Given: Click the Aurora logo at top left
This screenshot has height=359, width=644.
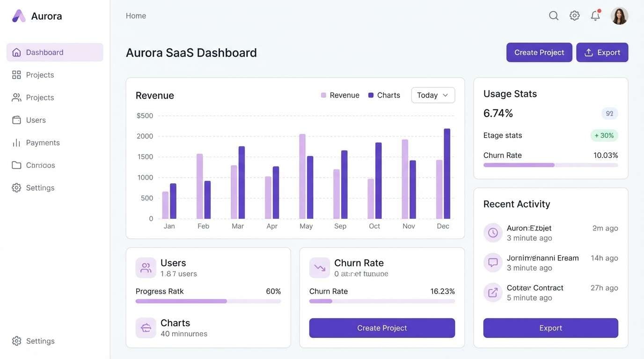Looking at the screenshot, I should coord(18,15).
